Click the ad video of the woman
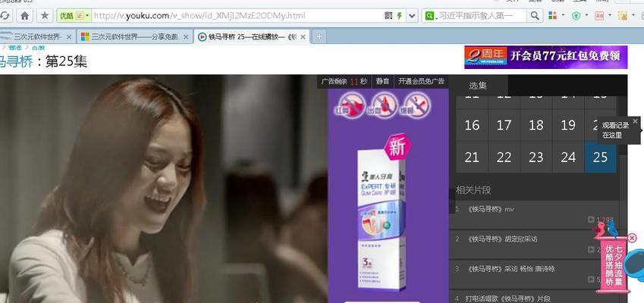This screenshot has height=303, width=644. point(163,189)
